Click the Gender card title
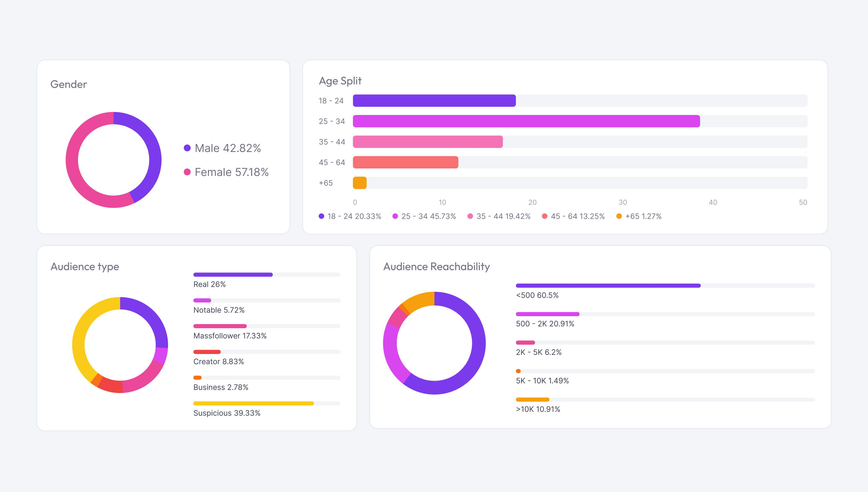This screenshot has width=868, height=492. click(69, 84)
